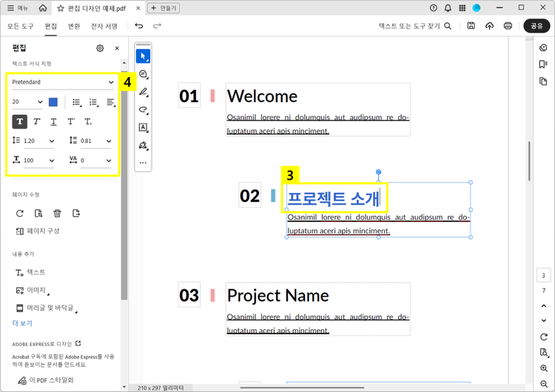Delete the page with trash icon
This screenshot has width=555, height=392.
pos(57,213)
